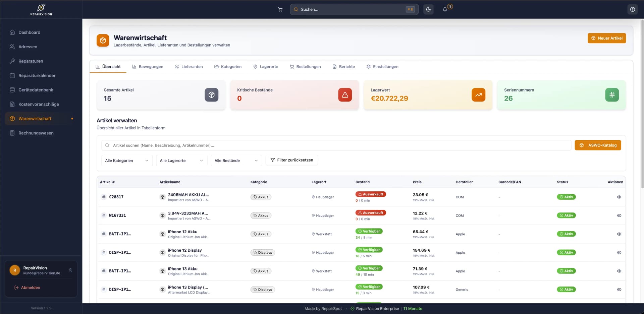The height and width of the screenshot is (314, 644).
Task: Open the Alle Bestände filter dropdown
Action: (236, 161)
